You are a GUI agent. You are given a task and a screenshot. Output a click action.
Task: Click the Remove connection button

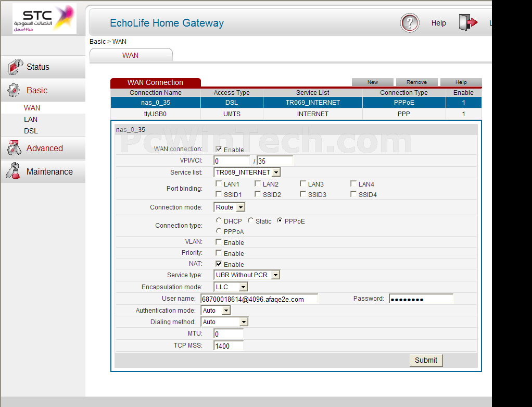(x=416, y=82)
